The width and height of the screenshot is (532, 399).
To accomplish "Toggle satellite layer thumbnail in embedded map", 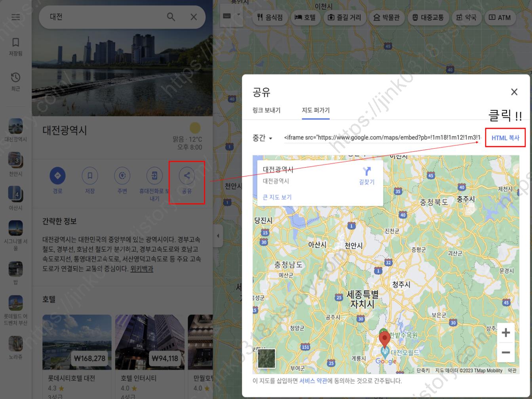I will click(x=266, y=358).
